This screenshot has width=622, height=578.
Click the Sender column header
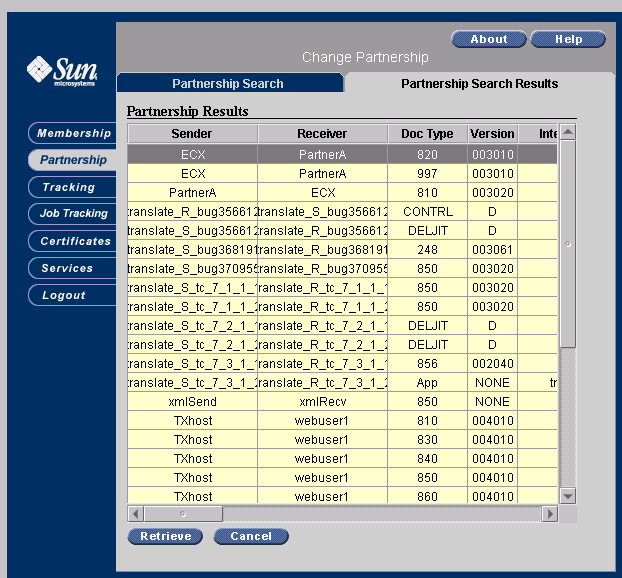click(x=192, y=134)
